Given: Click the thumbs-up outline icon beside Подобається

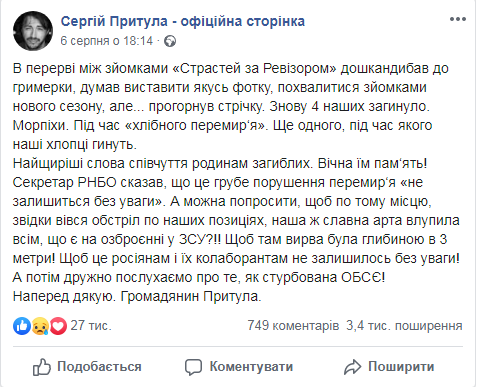Looking at the screenshot, I should (x=42, y=367).
